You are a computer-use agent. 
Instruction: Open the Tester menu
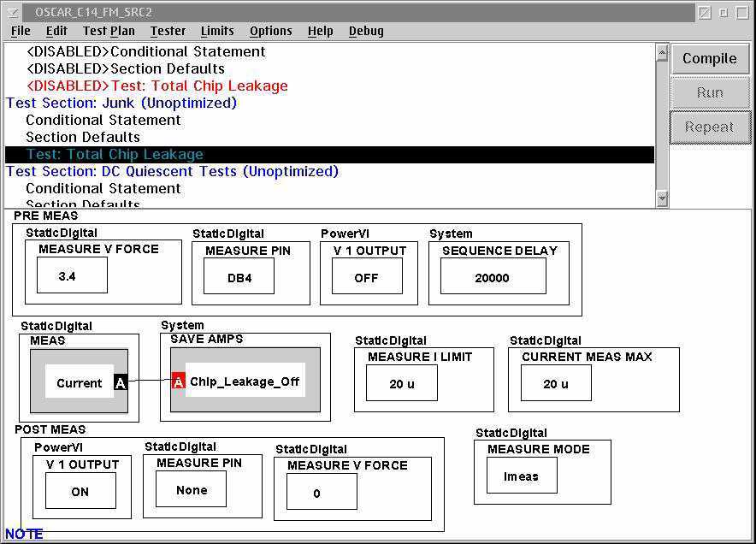click(168, 31)
